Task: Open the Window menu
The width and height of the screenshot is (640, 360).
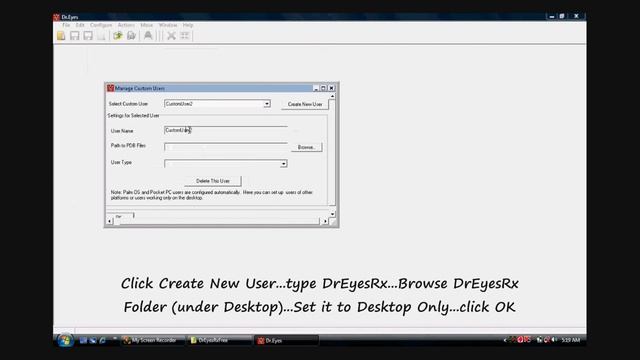Action: tap(168, 25)
